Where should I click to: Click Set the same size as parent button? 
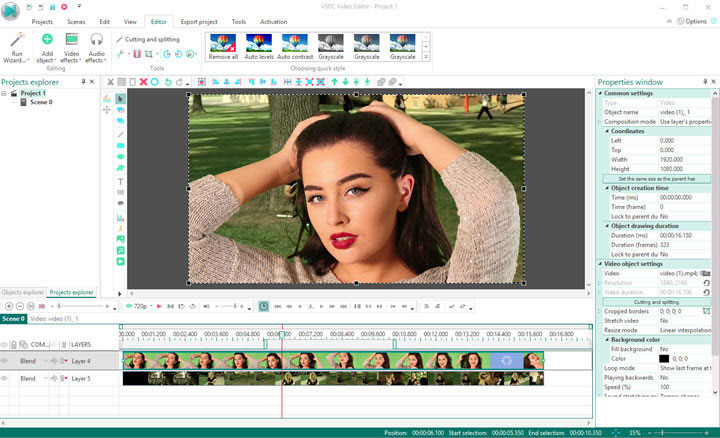(656, 178)
